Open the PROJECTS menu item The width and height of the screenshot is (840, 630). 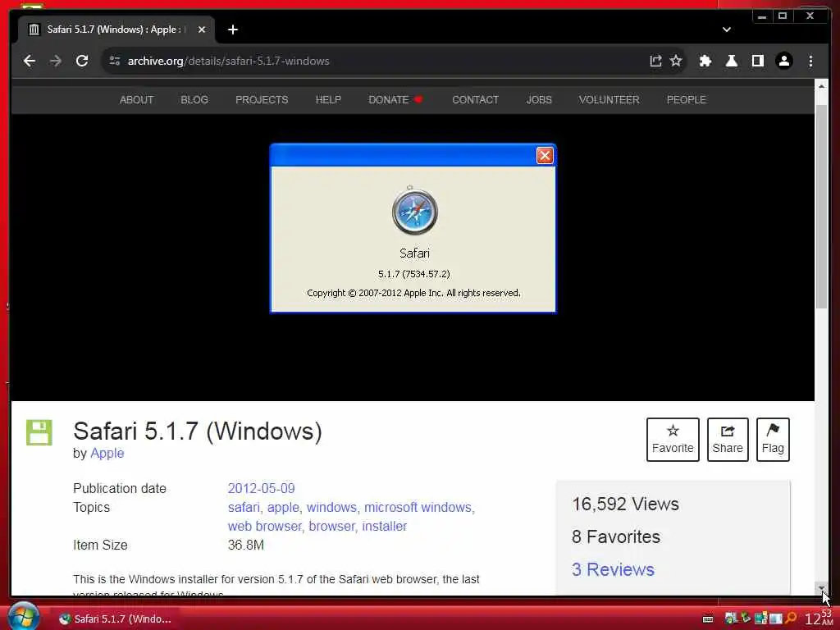[262, 99]
